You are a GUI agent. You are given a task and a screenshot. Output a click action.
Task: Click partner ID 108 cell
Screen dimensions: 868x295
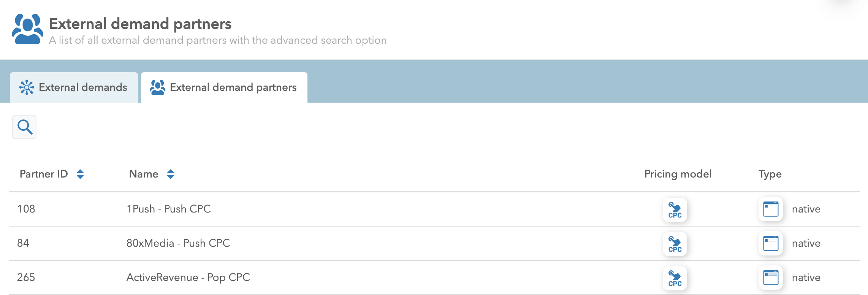point(26,209)
